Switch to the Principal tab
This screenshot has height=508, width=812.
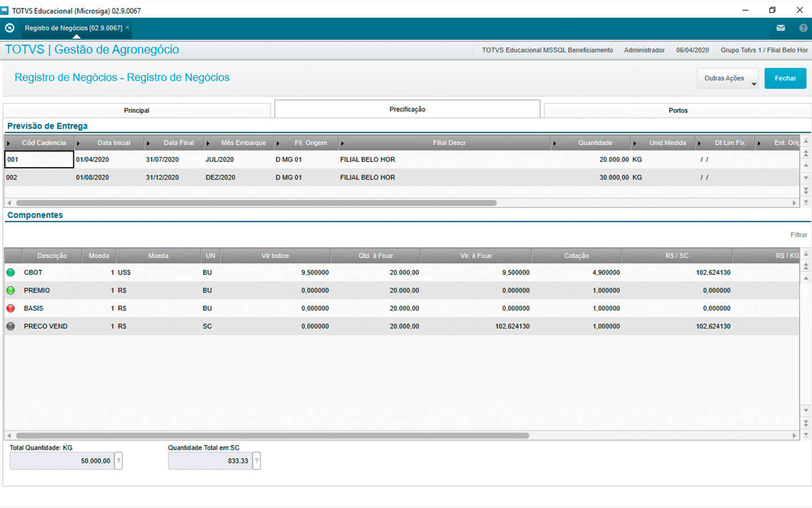coord(136,111)
